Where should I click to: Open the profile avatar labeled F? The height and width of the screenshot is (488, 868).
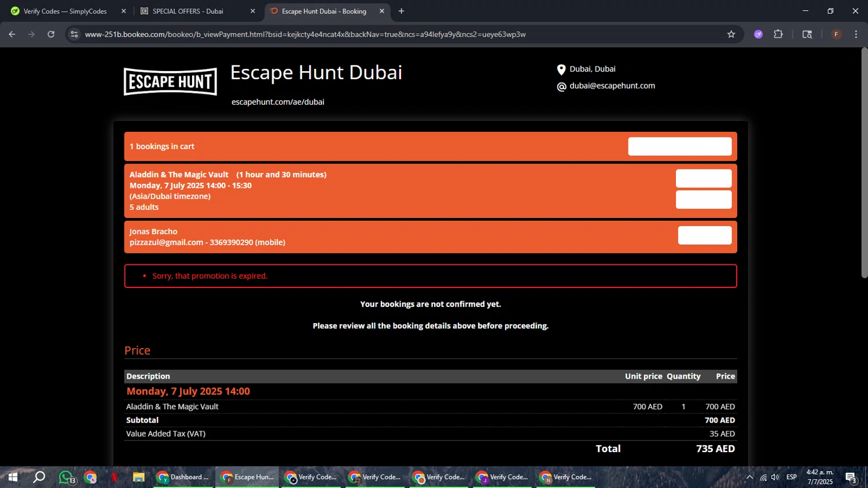[836, 34]
